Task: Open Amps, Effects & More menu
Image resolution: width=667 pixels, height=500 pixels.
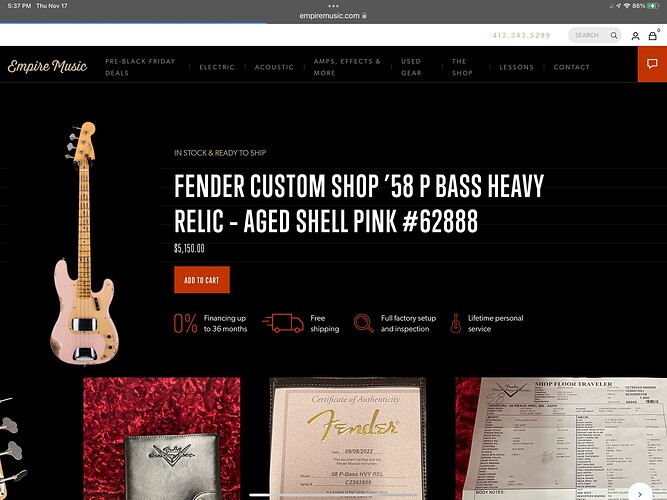Action: 347,67
